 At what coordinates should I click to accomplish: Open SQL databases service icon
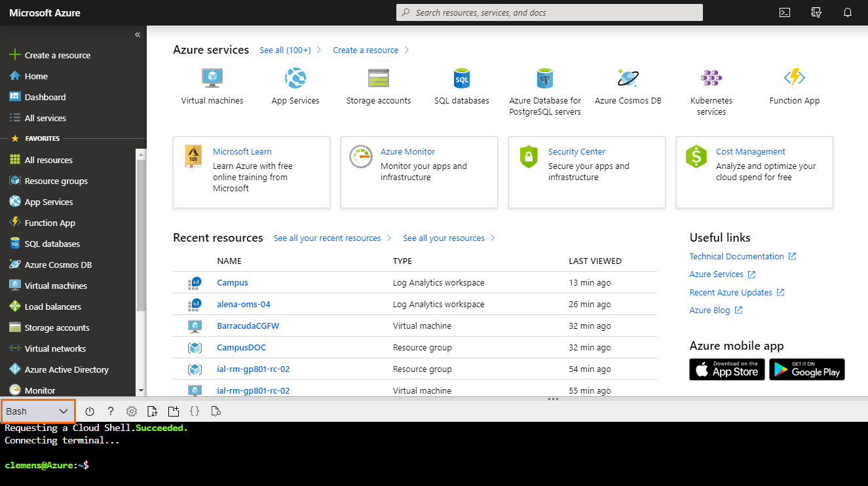(x=462, y=78)
